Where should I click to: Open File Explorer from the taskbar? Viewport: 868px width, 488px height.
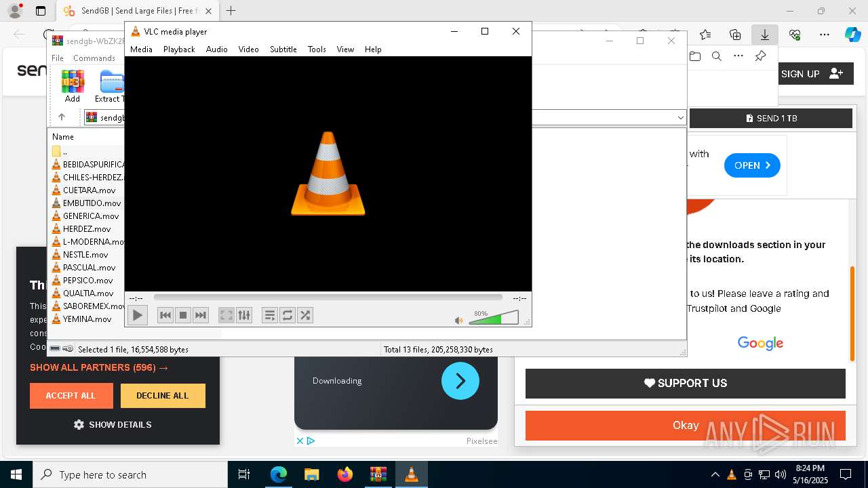coord(311,474)
